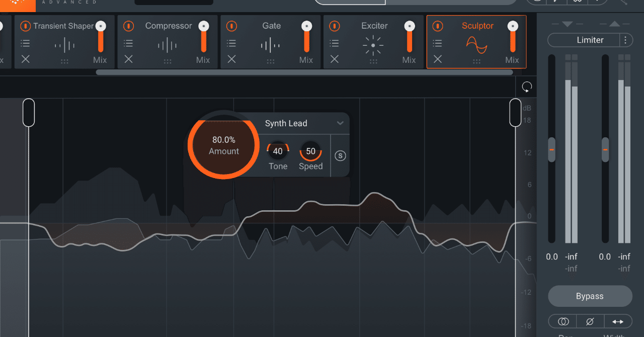The image size is (644, 337).
Task: Toggle the phase invert icon
Action: [590, 321]
